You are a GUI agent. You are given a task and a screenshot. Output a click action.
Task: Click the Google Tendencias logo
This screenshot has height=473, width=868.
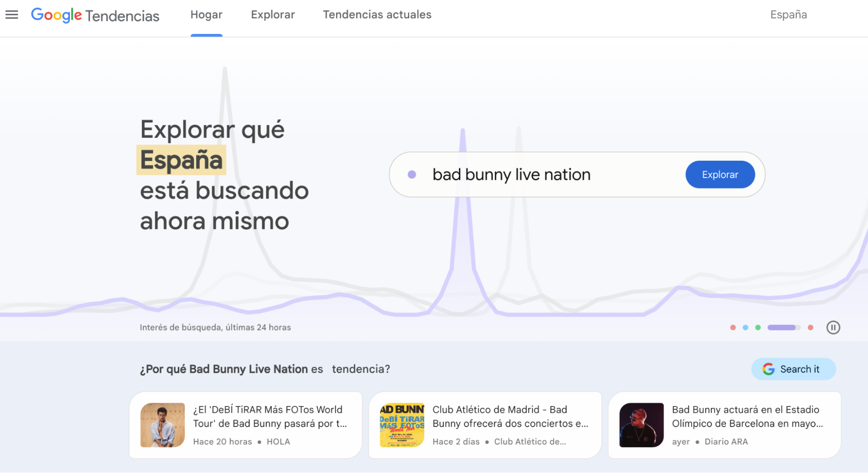coord(95,15)
